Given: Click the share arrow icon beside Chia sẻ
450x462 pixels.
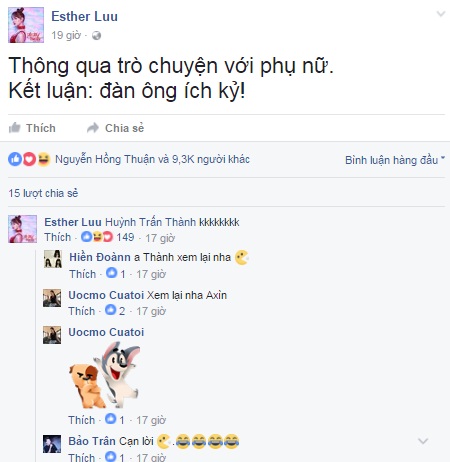Looking at the screenshot, I should pos(93,128).
